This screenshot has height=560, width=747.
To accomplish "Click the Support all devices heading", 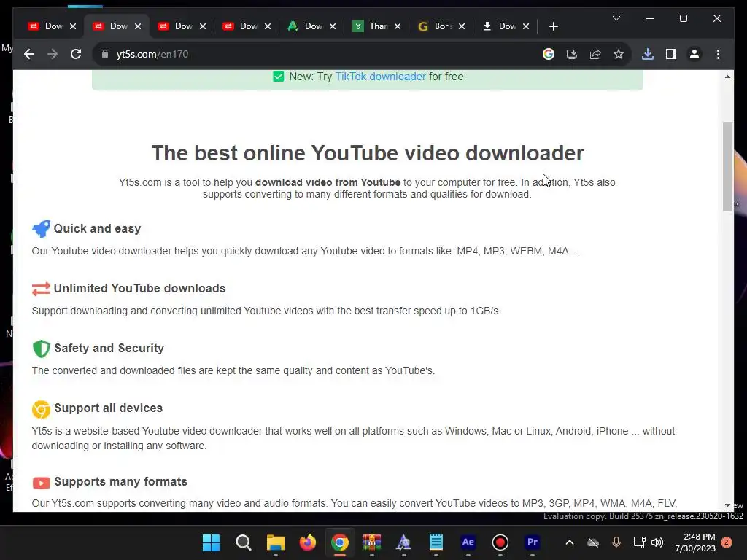I will (108, 408).
